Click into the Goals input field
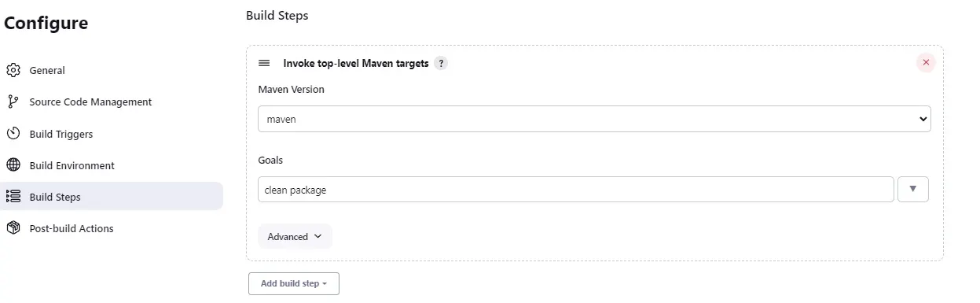This screenshot has height=303, width=980. 576,190
